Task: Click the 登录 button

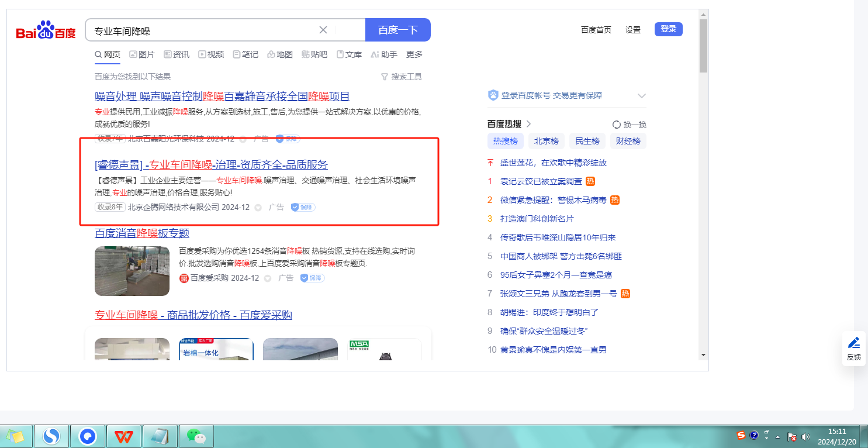Action: pos(669,29)
